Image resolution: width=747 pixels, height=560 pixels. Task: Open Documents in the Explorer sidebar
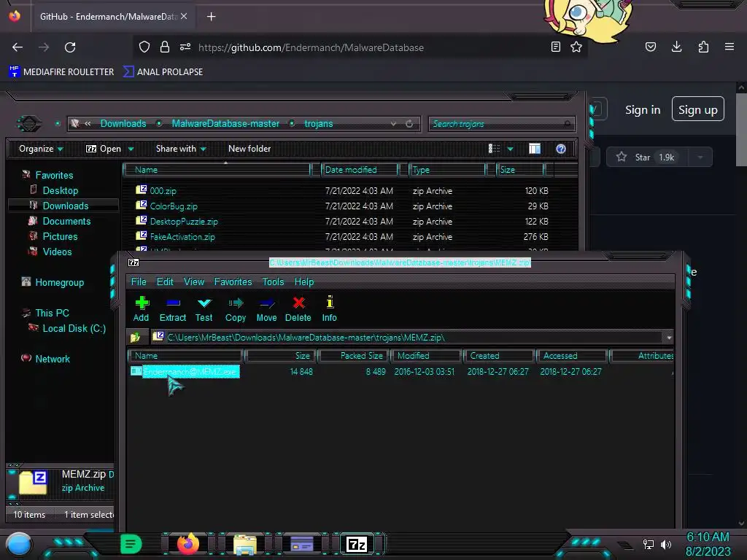pyautogui.click(x=66, y=221)
